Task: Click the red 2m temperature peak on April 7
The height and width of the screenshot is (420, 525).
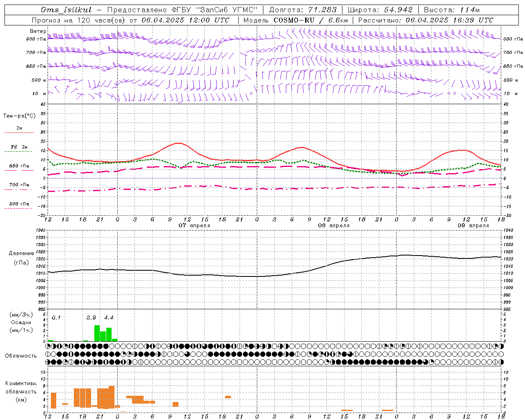Action: (x=178, y=143)
